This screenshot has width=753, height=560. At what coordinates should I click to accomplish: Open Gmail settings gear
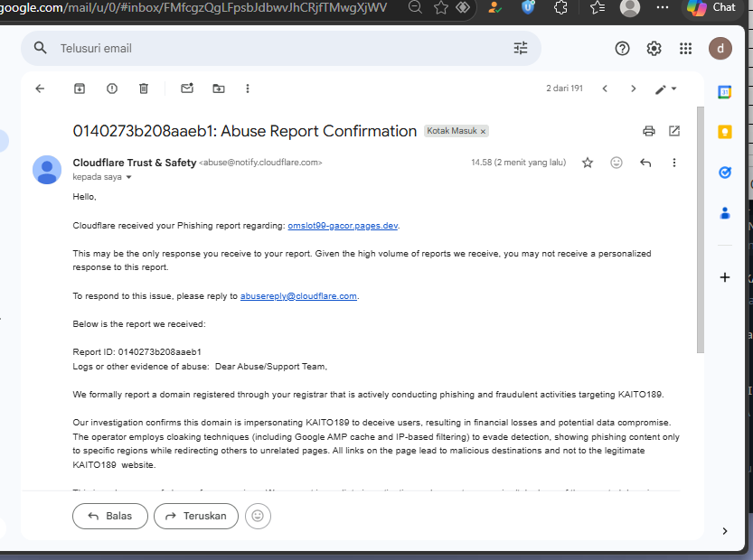[654, 49]
